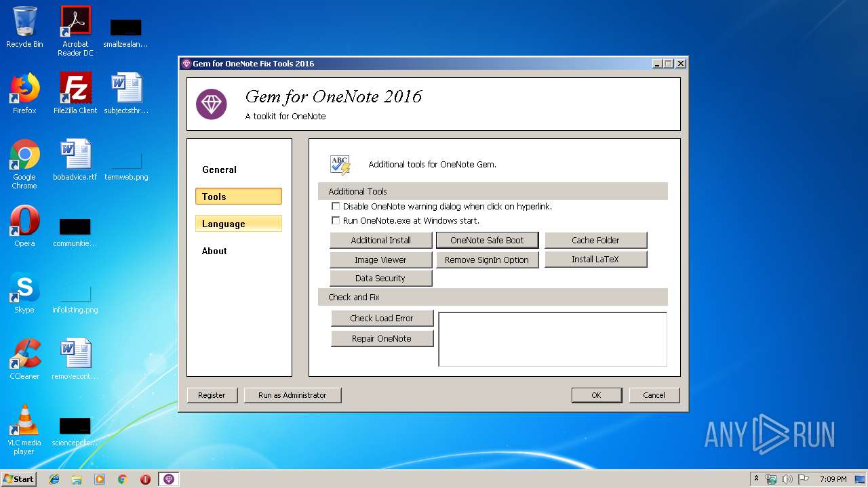
Task: Select subjectsthr Word document icon
Action: [x=126, y=94]
